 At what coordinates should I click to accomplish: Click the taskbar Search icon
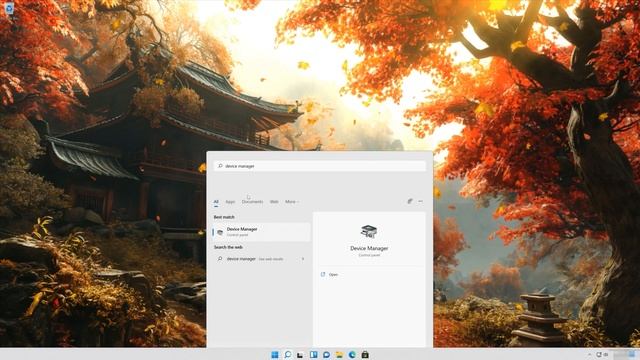tap(288, 354)
